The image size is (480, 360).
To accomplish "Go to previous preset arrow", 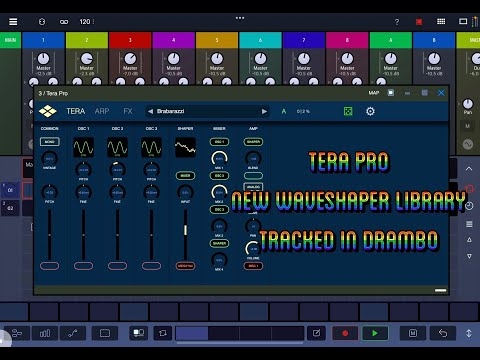I will click(x=151, y=111).
